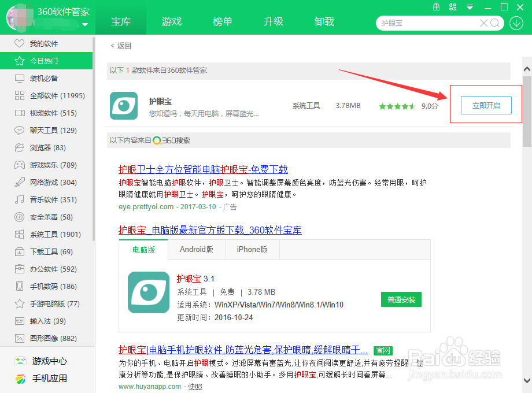Click 普通安装 green button

[x=401, y=299]
